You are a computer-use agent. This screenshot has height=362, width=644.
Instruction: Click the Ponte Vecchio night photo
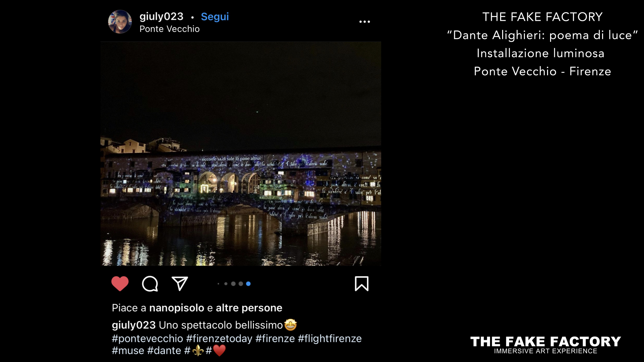click(240, 154)
